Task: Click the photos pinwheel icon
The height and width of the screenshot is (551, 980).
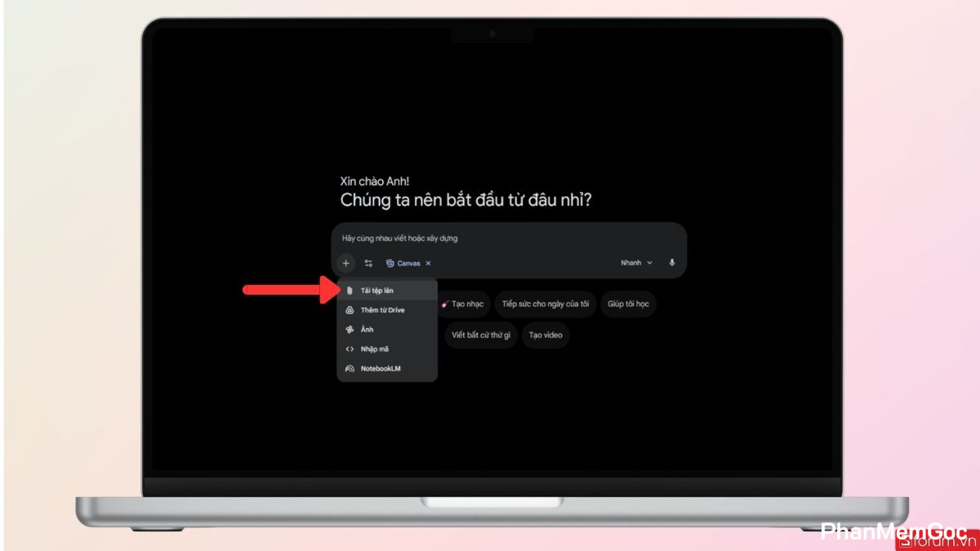Action: [x=350, y=330]
